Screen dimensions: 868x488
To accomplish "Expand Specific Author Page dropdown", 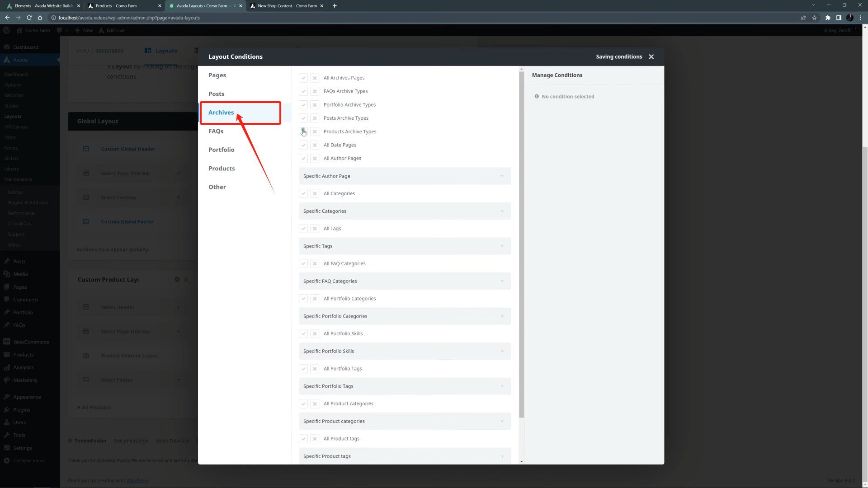I will click(405, 176).
